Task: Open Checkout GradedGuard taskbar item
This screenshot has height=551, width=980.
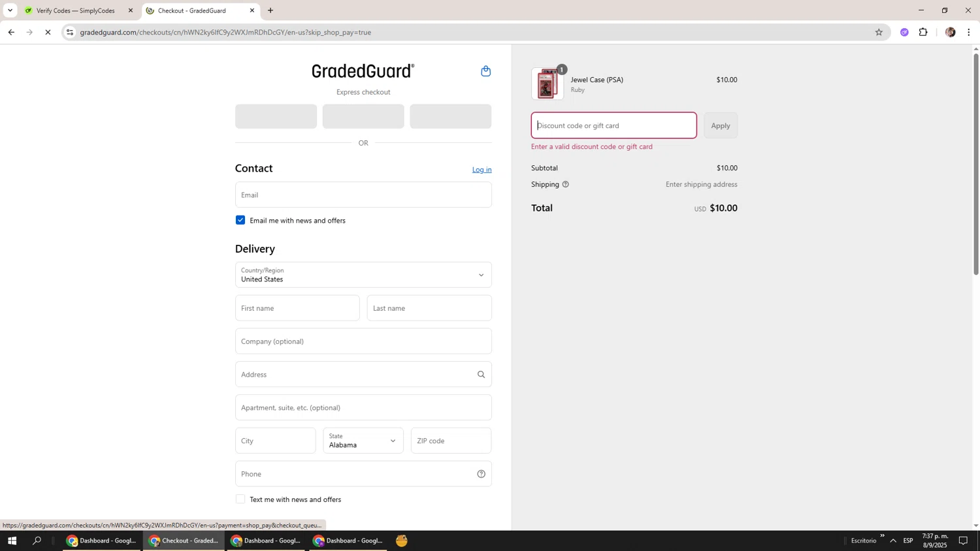Action: click(184, 541)
